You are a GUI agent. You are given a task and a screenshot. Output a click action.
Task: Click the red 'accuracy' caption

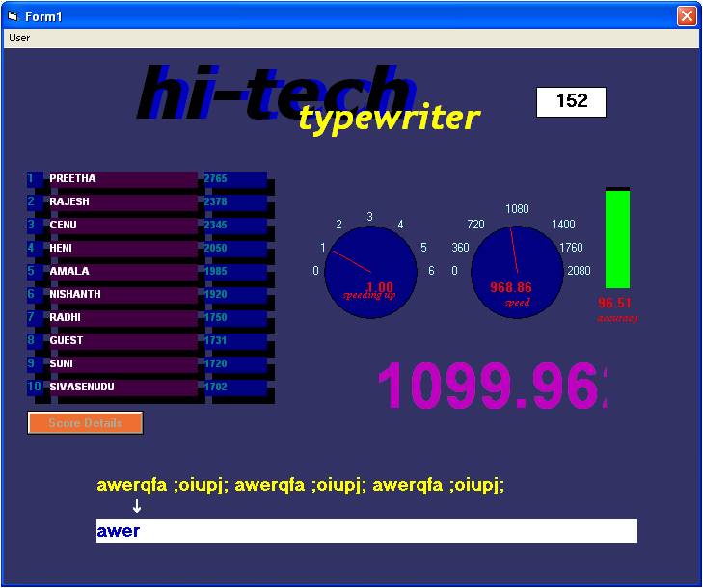click(x=617, y=318)
